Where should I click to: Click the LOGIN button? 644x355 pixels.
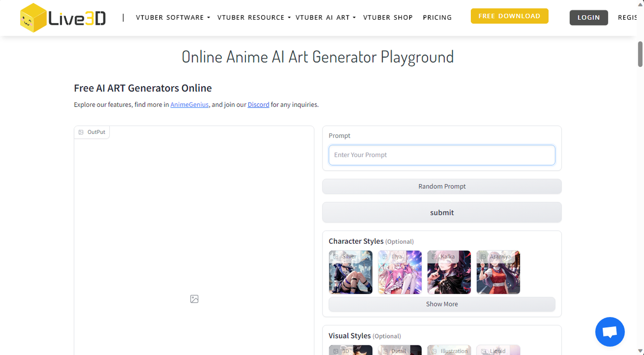[x=589, y=18]
